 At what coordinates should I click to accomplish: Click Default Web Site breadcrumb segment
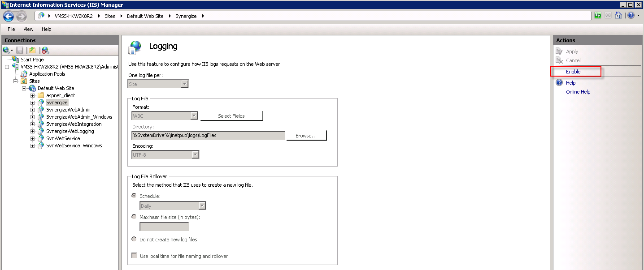coord(145,16)
